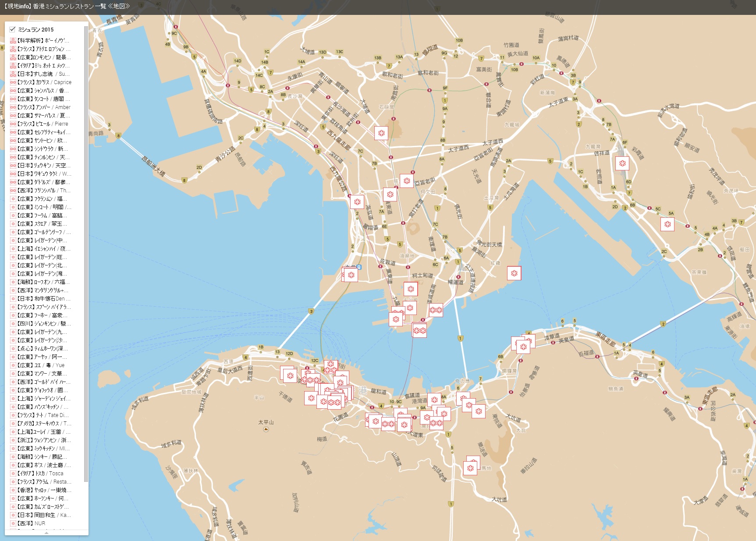Click two-star icon beside カプリス / Caprice
The image size is (756, 541).
click(x=13, y=82)
